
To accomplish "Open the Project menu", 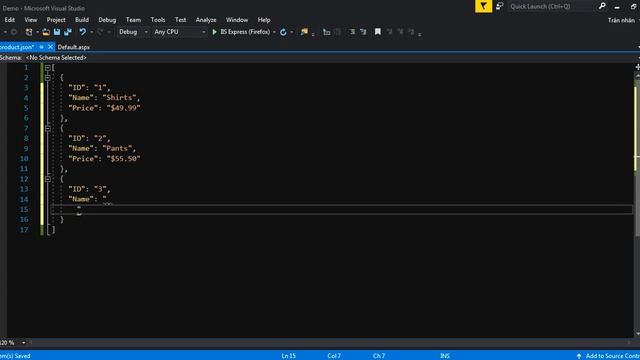I will [x=56, y=20].
